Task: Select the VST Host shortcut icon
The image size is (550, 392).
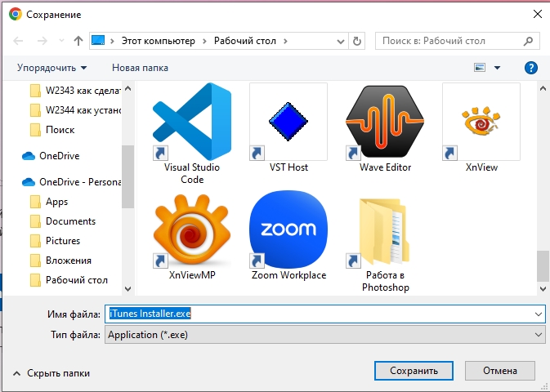Action: [288, 122]
